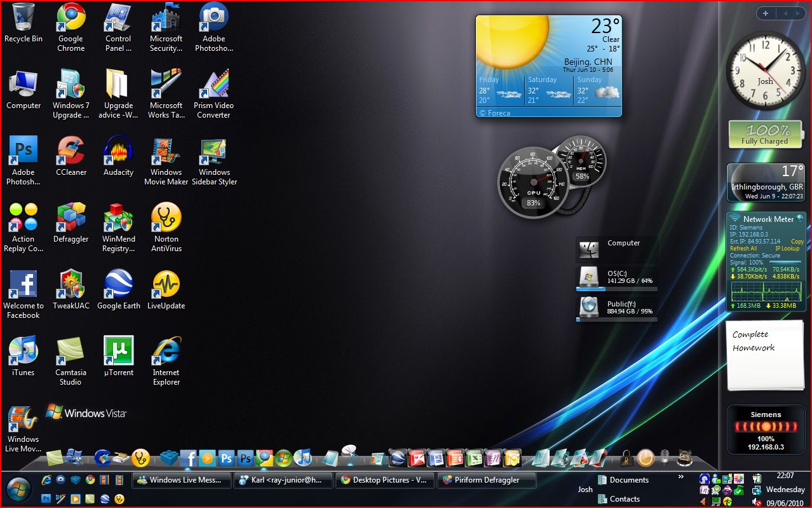The height and width of the screenshot is (508, 812).
Task: Open the Windows 7 Upgrade shortcut
Action: pos(71,94)
